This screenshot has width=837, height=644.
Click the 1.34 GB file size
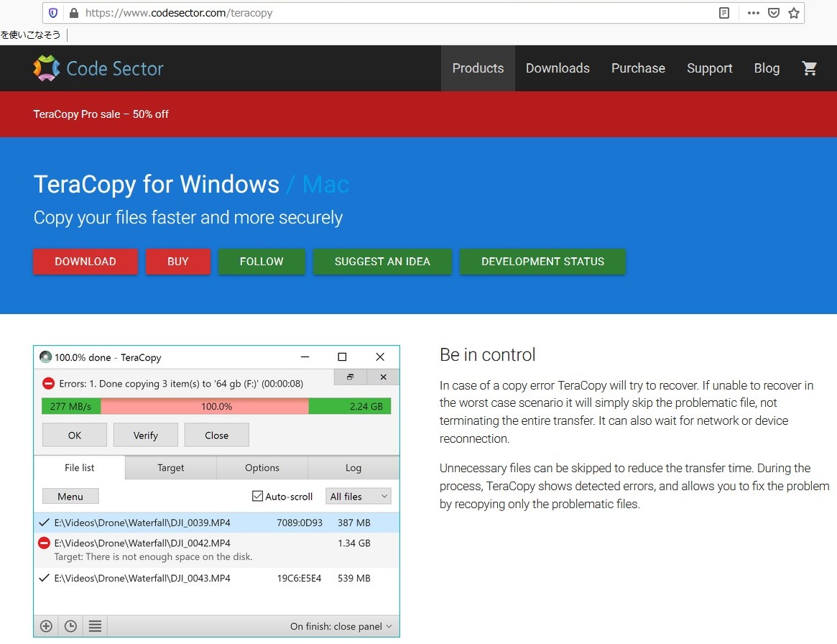[354, 543]
